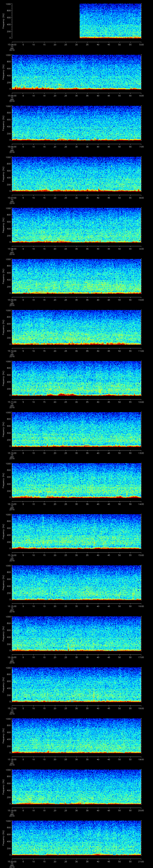Select the "15:06:00" start time label

[x=12, y=147]
